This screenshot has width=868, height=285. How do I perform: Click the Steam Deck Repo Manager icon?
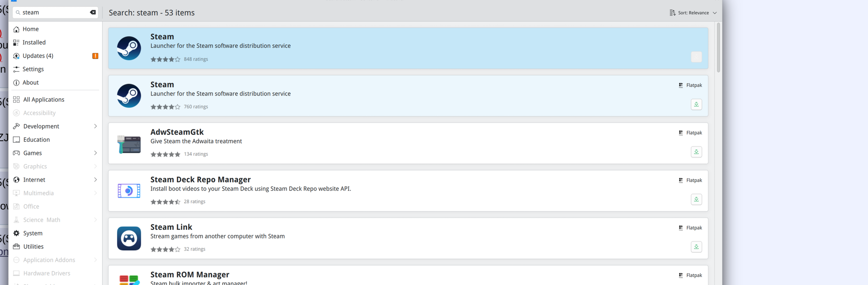129,191
